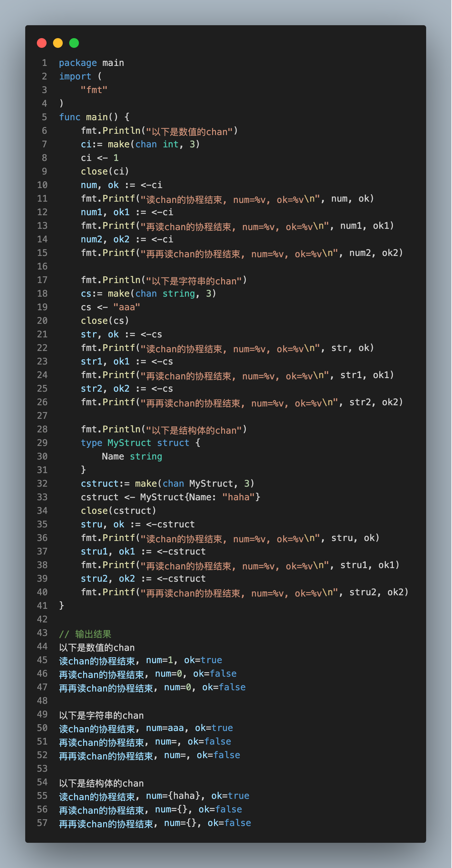This screenshot has height=868, width=452.
Task: Click 'str, ok := <-cs' line
Action: click(122, 334)
